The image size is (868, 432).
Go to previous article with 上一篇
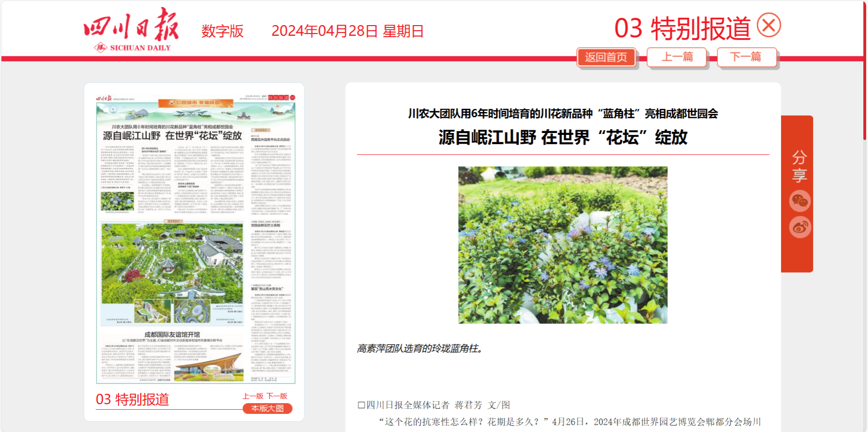(677, 57)
